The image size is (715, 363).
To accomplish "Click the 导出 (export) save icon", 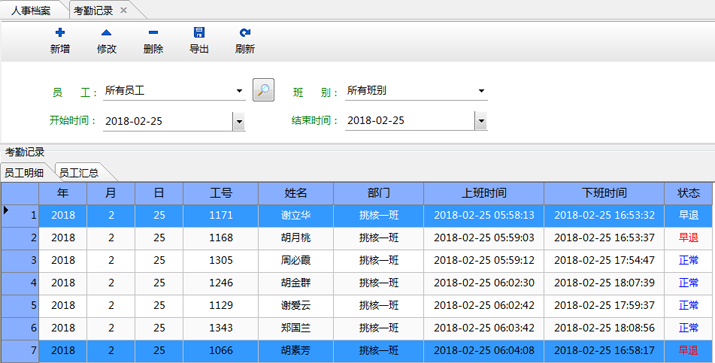I will tap(199, 32).
